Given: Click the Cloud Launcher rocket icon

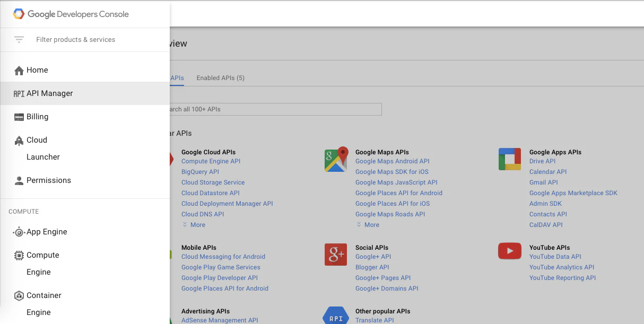Looking at the screenshot, I should pos(19,140).
